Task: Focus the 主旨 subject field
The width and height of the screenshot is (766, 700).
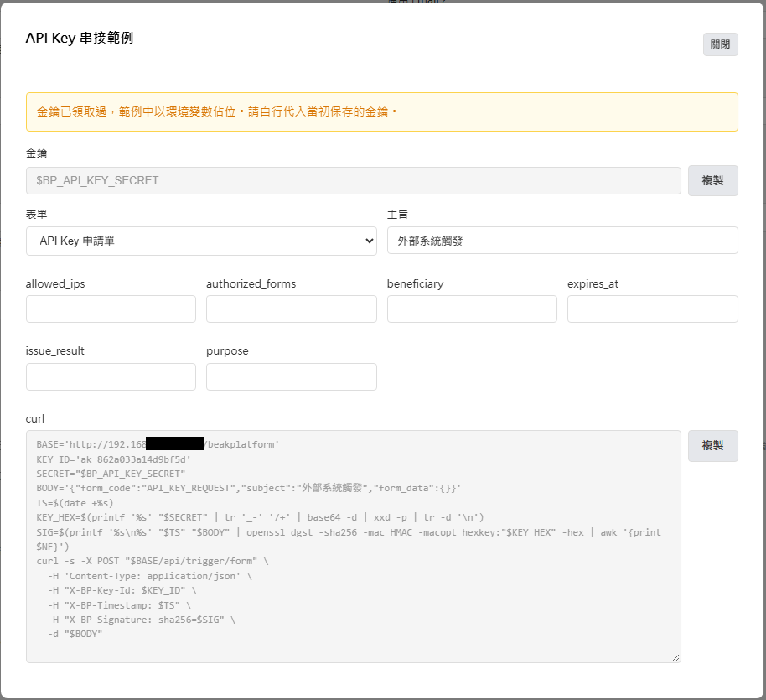Action: (562, 241)
